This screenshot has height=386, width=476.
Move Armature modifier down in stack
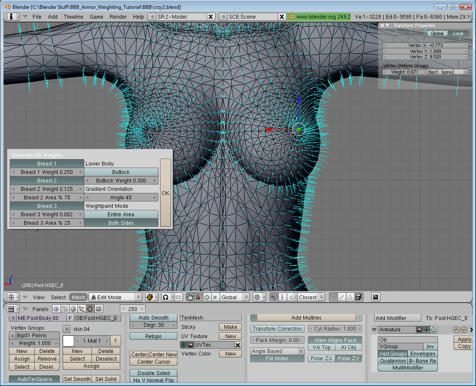tap(463, 330)
